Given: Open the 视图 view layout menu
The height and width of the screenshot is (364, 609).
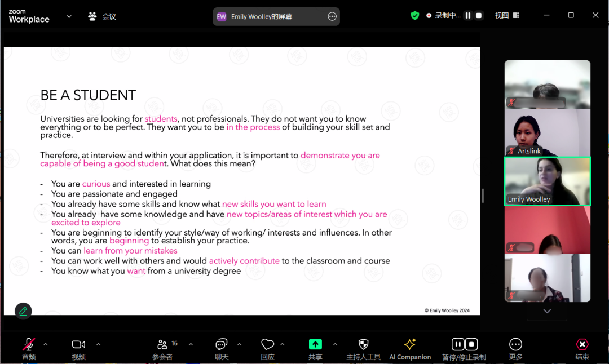Looking at the screenshot, I should point(506,16).
